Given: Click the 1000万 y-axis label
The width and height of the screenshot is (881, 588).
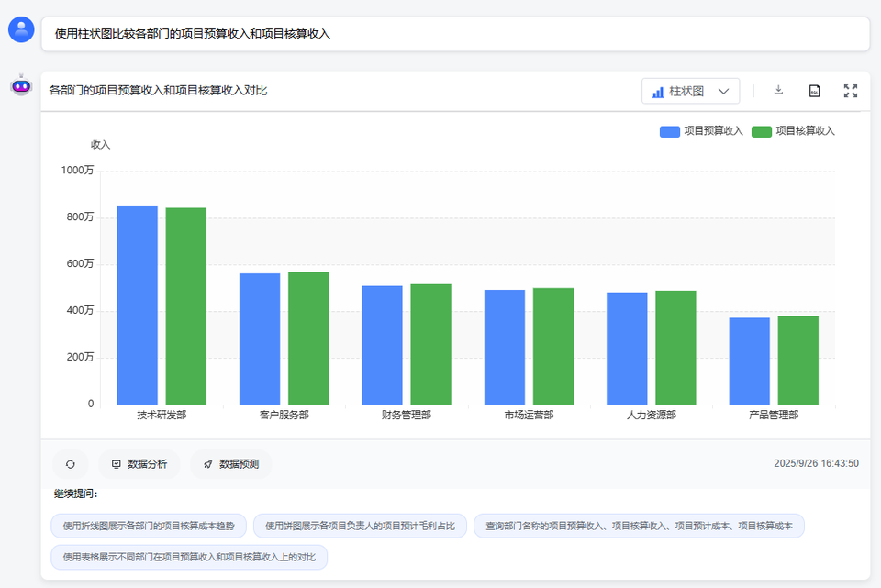Looking at the screenshot, I should [77, 171].
